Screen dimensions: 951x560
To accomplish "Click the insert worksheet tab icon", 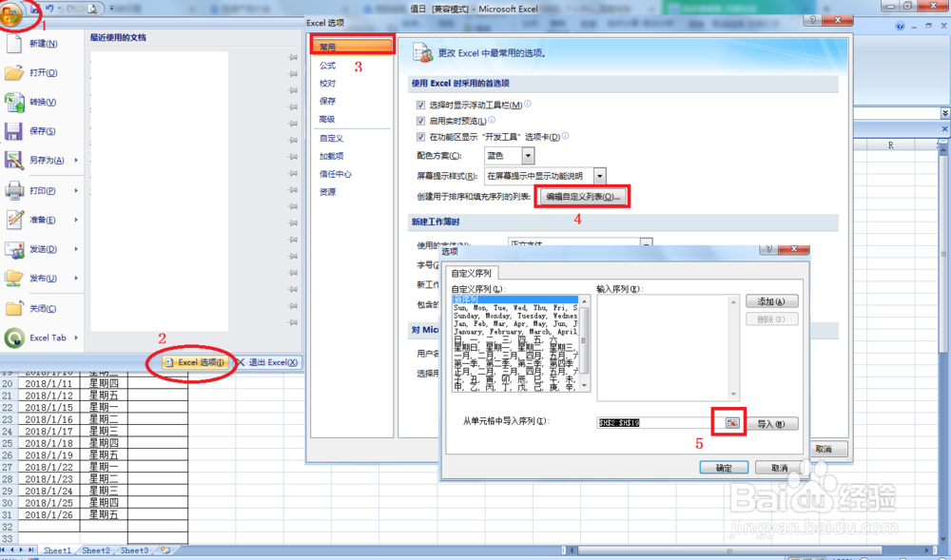I will (165, 550).
